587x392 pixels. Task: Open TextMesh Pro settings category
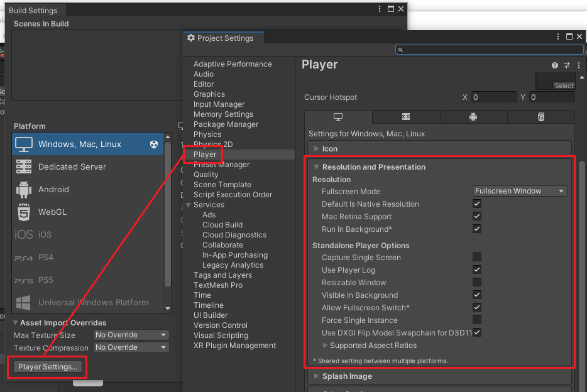click(218, 285)
